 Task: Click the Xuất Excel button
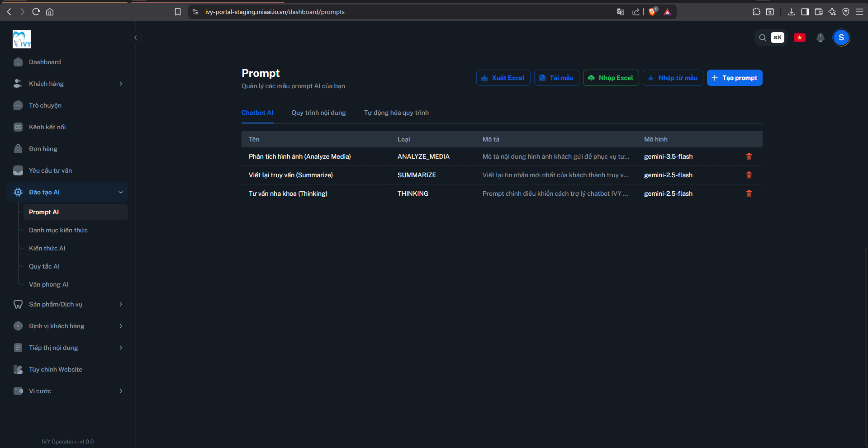coord(503,78)
